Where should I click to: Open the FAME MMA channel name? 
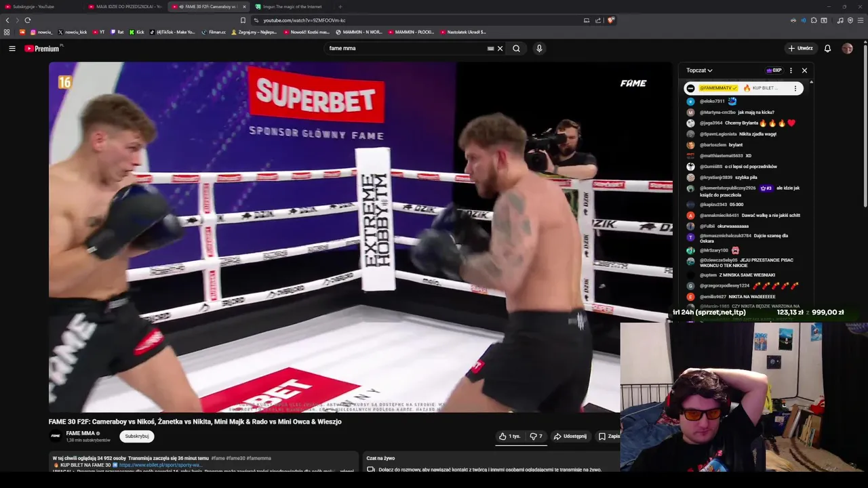coord(81,433)
